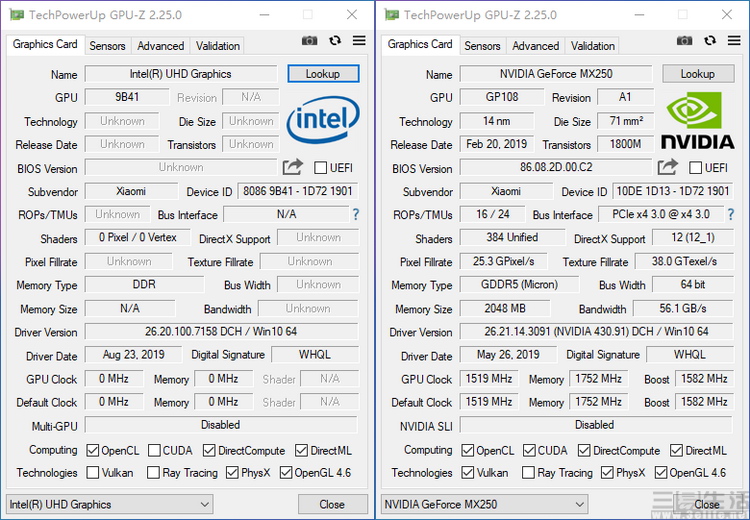
Task: Click Name field showing Intel(R) UHD Graphics
Action: [x=181, y=74]
